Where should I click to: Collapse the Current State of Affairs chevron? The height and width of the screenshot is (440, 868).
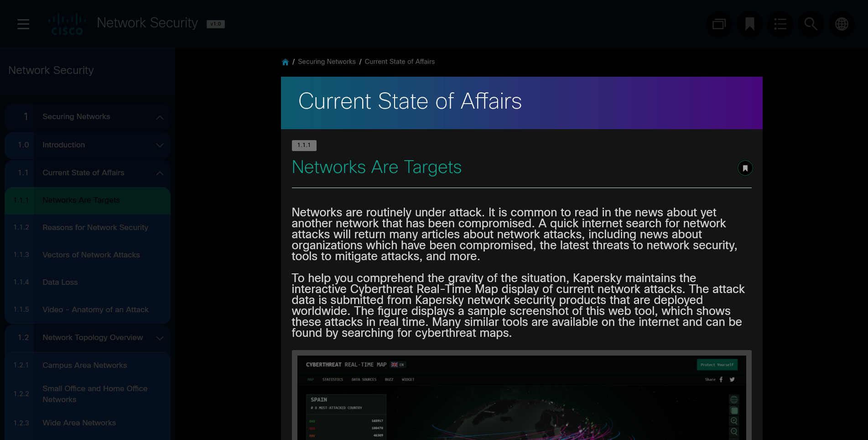point(160,173)
